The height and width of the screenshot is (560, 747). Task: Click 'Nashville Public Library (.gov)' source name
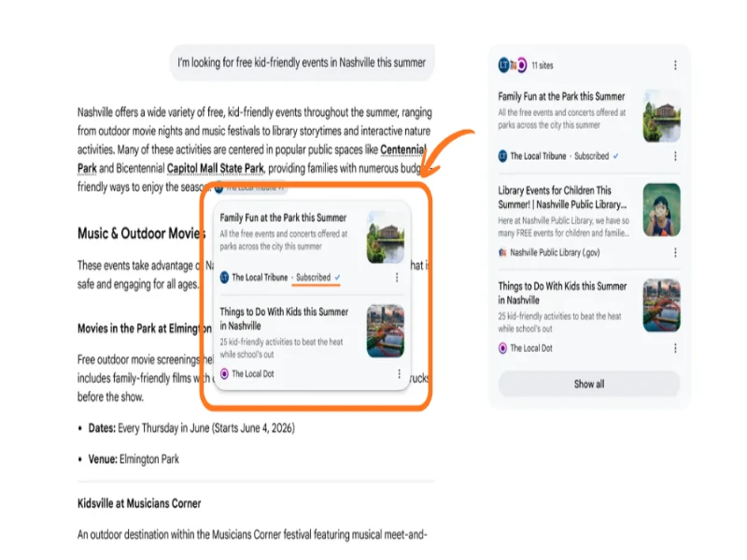point(555,252)
